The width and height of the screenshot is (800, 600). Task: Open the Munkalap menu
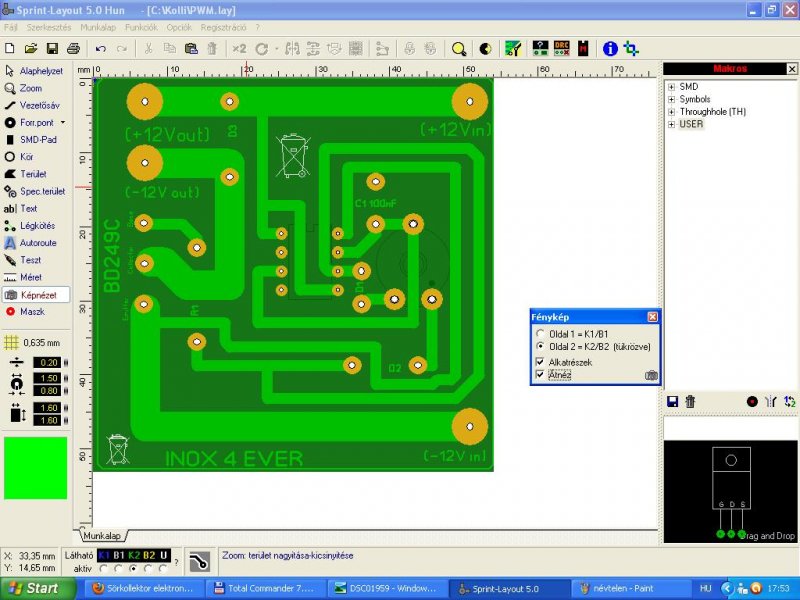click(x=98, y=27)
